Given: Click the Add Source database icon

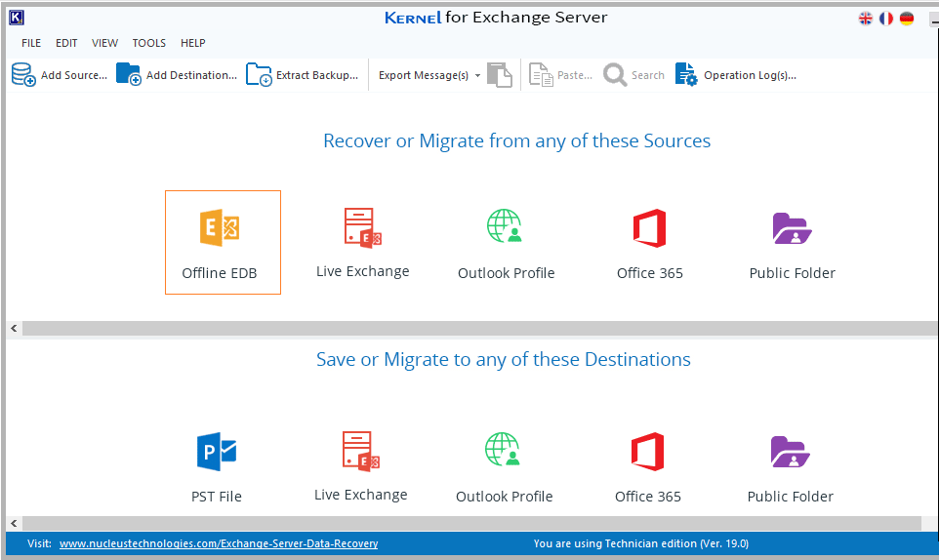Looking at the screenshot, I should [x=23, y=75].
